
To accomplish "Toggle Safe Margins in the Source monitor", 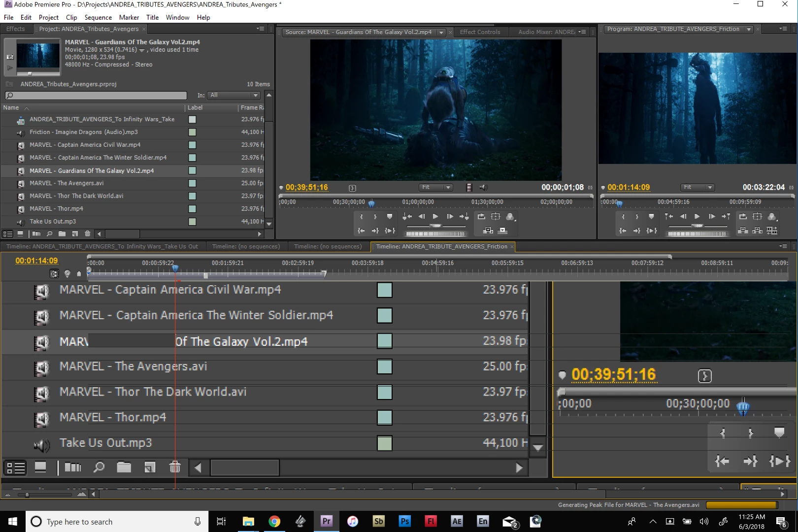I will pos(496,216).
